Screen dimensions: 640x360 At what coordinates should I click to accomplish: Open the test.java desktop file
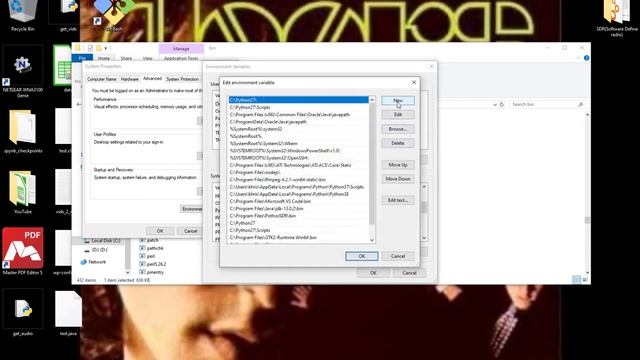point(68,313)
